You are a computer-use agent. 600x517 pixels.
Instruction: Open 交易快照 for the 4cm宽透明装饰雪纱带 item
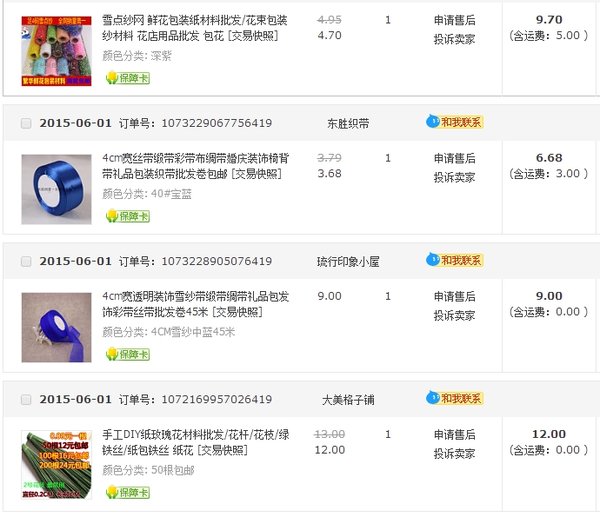237,312
